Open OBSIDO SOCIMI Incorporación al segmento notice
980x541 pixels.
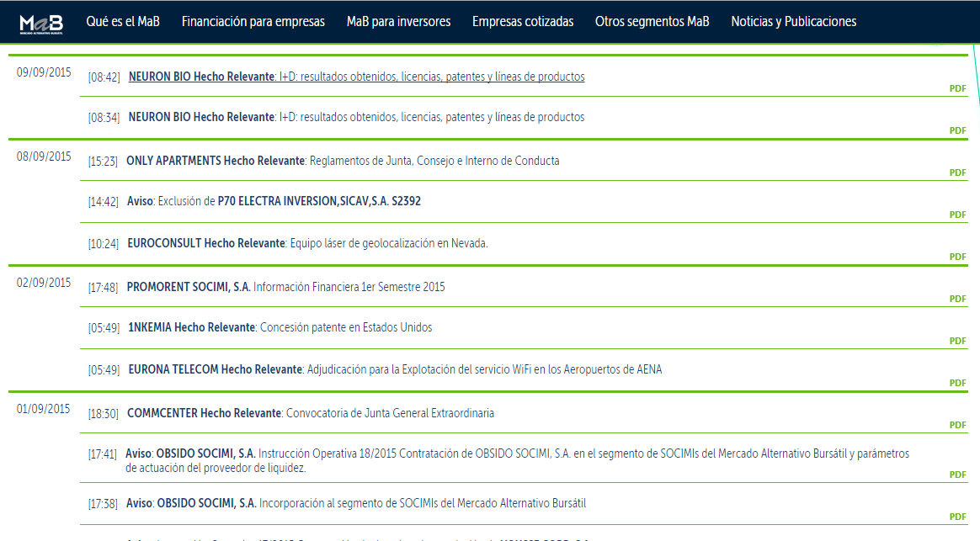click(x=356, y=503)
